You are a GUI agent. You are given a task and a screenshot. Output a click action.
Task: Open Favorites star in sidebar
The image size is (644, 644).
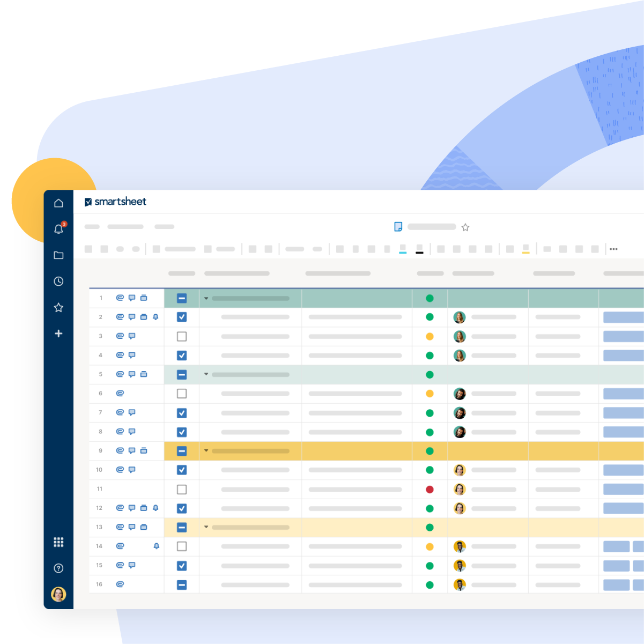[58, 307]
